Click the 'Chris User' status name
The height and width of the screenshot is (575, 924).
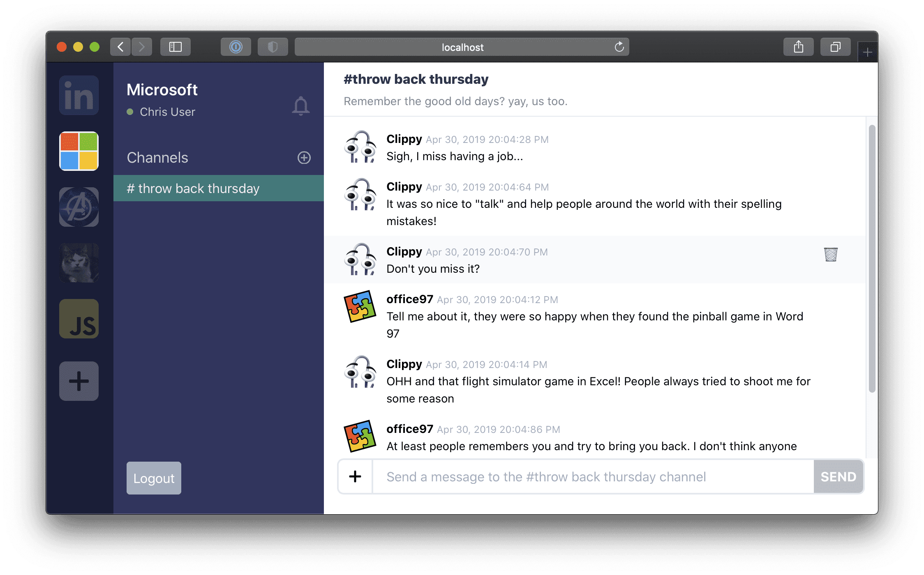(x=167, y=112)
